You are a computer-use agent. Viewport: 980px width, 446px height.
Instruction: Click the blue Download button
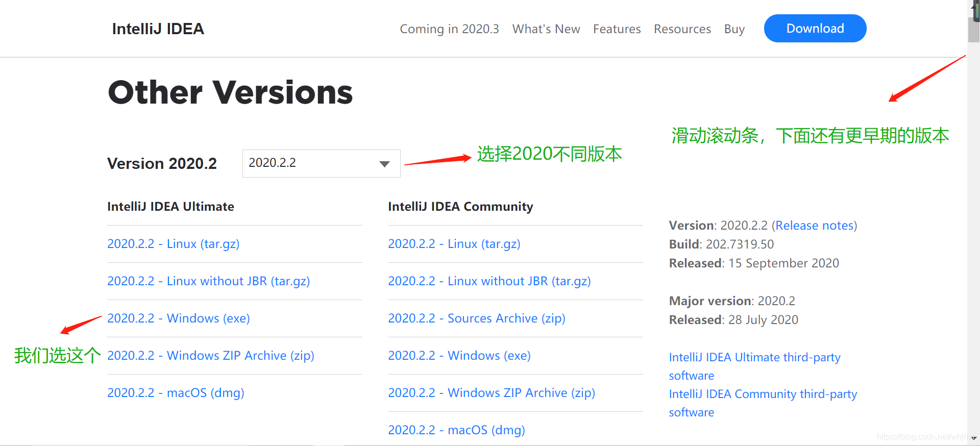pyautogui.click(x=815, y=29)
